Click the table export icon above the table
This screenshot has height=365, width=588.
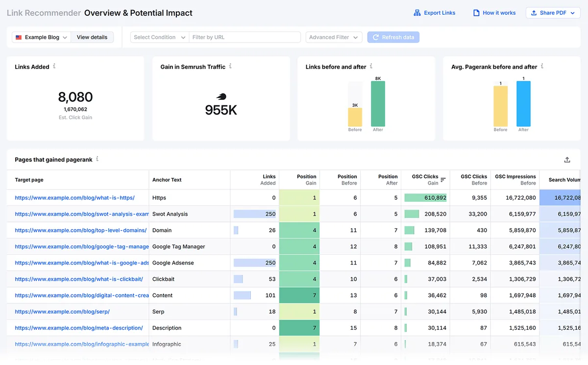(567, 160)
